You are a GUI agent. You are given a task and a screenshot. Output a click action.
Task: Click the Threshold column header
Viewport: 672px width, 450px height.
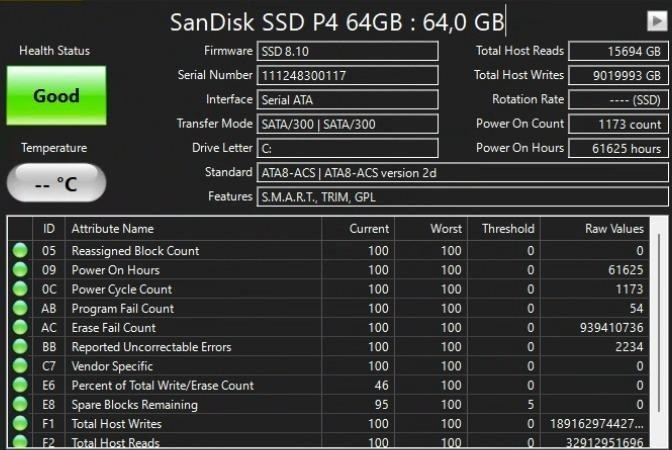pyautogui.click(x=504, y=228)
